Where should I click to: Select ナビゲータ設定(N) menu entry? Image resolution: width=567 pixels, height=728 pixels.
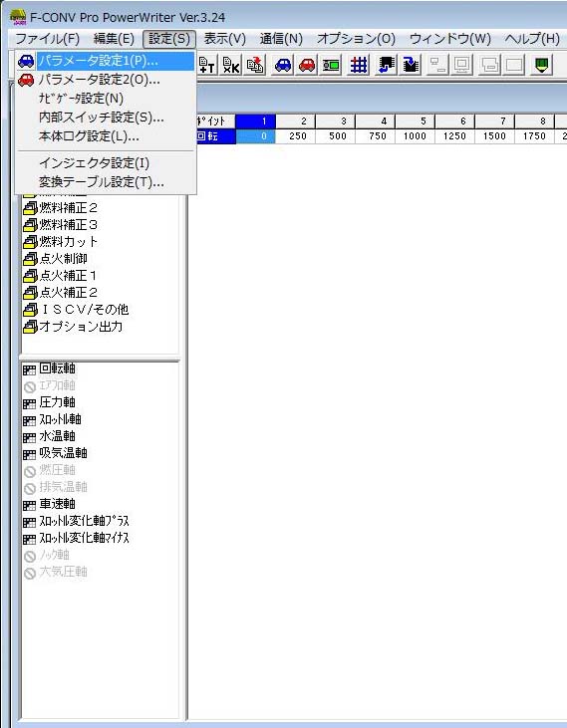(x=106, y=99)
